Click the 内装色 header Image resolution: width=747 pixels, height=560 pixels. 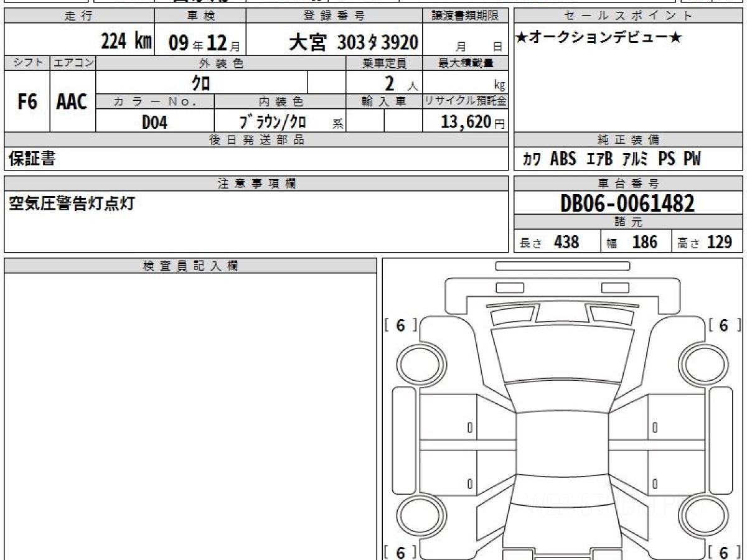pos(280,101)
